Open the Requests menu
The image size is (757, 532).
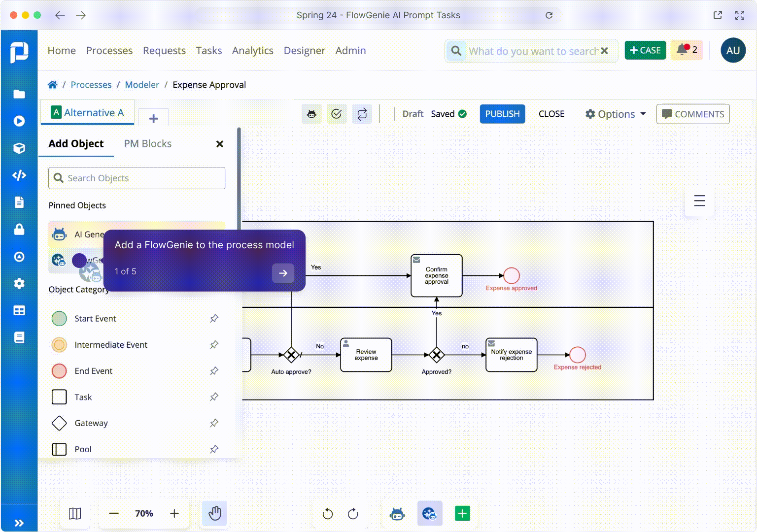pyautogui.click(x=164, y=50)
